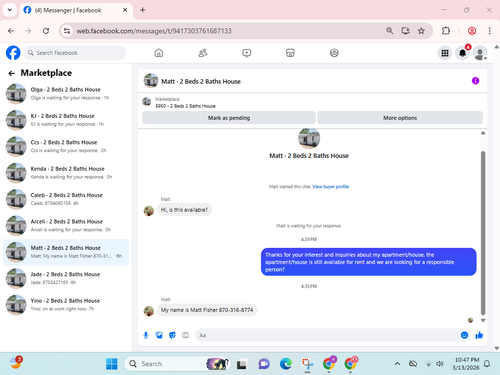Open conversation information purple icon

coord(475,81)
